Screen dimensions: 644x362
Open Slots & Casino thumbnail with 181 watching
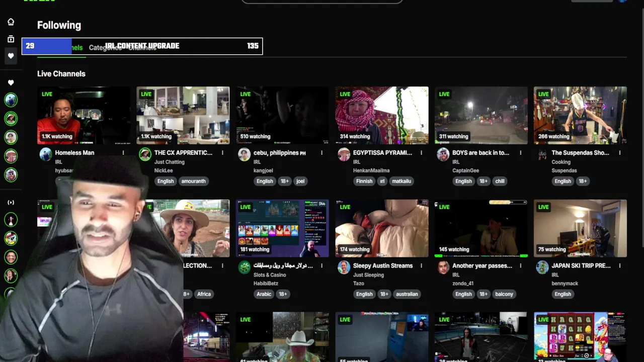(x=282, y=228)
